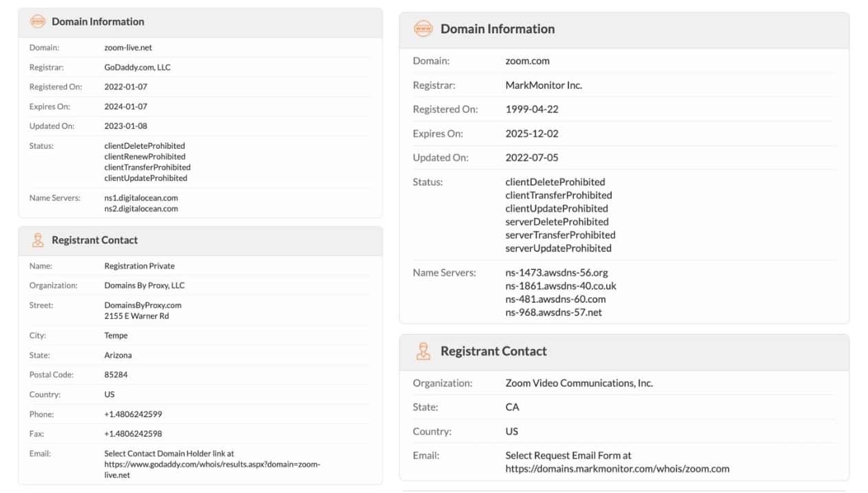Image resolution: width=868 pixels, height=493 pixels.
Task: Click the person icon in zoom-live.net Registrant Contact header
Action: point(37,240)
